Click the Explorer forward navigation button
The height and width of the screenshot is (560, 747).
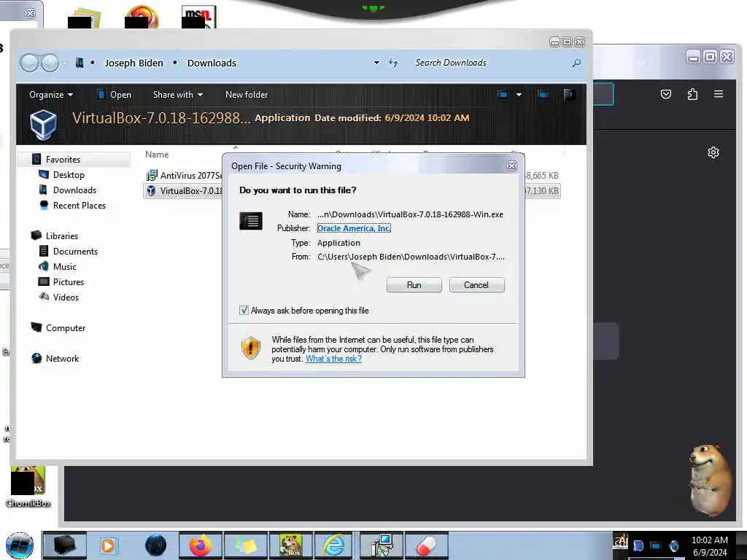coord(50,63)
